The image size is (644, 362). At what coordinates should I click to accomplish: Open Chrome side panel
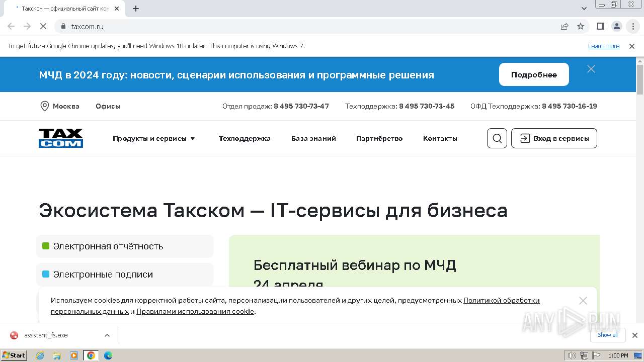pos(600,26)
